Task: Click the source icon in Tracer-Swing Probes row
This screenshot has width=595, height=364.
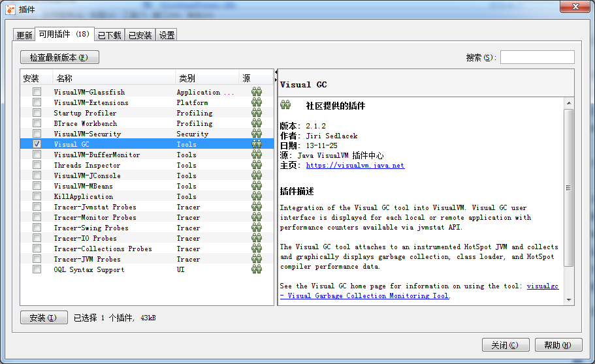Action: (x=257, y=227)
